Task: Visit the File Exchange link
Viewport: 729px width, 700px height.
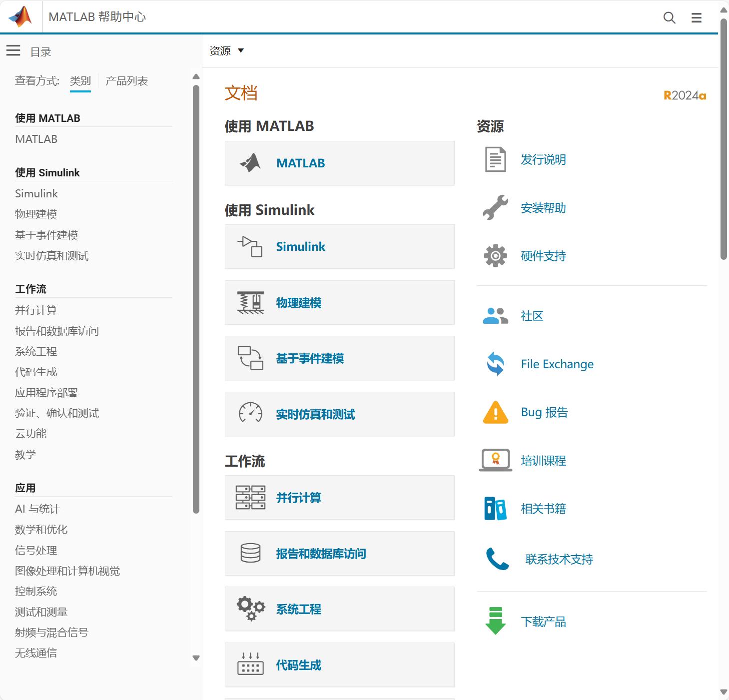Action: (557, 364)
